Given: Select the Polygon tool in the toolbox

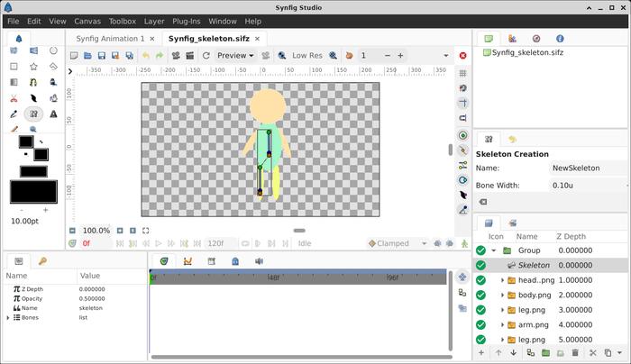Looking at the screenshot, I should pos(53,67).
